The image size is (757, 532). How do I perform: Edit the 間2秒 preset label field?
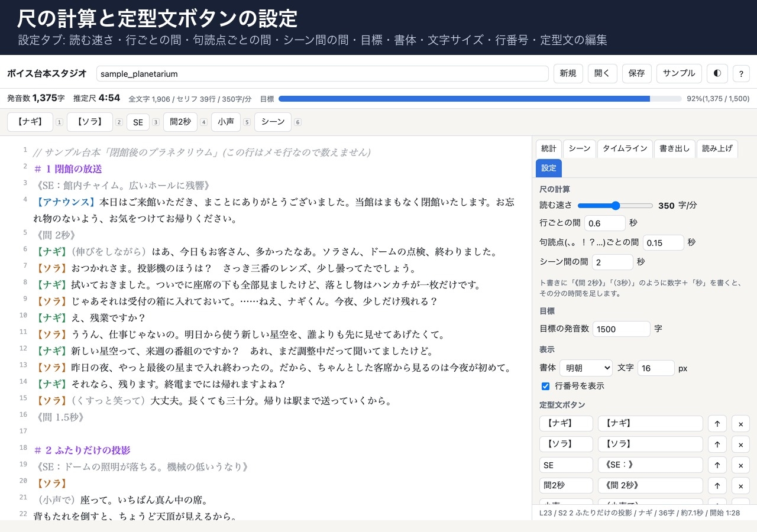point(566,486)
